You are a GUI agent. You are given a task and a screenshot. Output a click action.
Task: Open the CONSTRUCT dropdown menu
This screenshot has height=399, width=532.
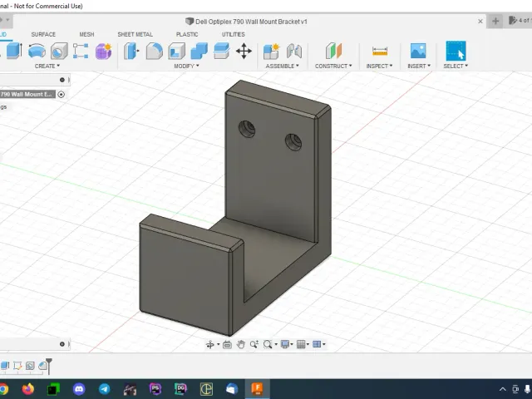click(x=333, y=66)
